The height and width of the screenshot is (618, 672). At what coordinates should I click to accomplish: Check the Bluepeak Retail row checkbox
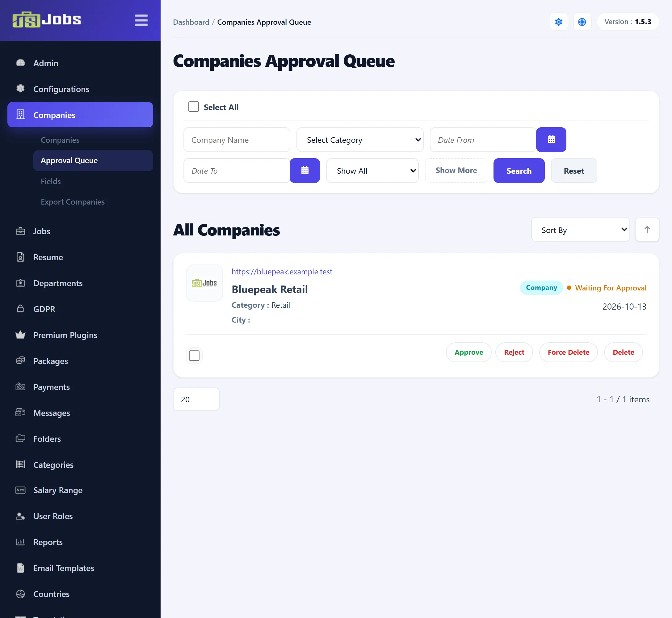pyautogui.click(x=194, y=355)
